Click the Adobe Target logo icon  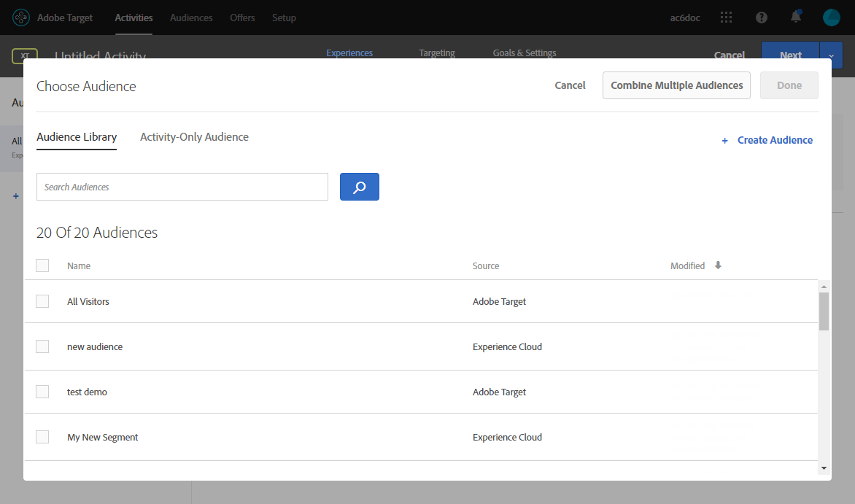click(21, 18)
